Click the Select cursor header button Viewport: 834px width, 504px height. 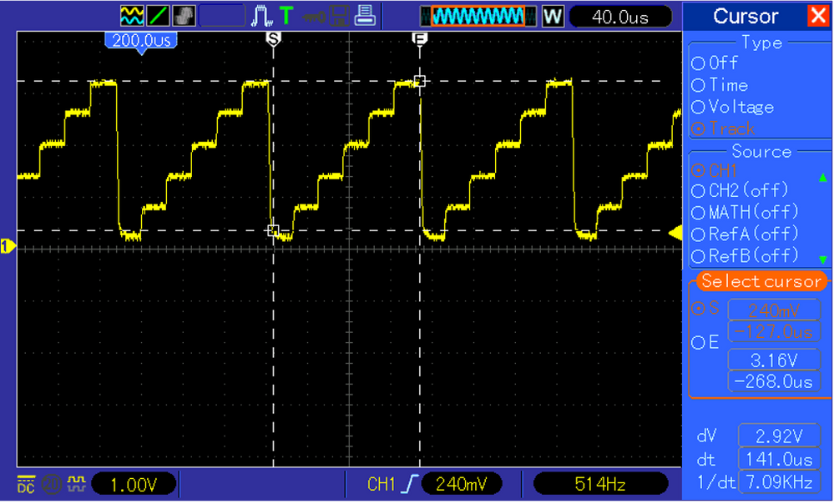(761, 281)
